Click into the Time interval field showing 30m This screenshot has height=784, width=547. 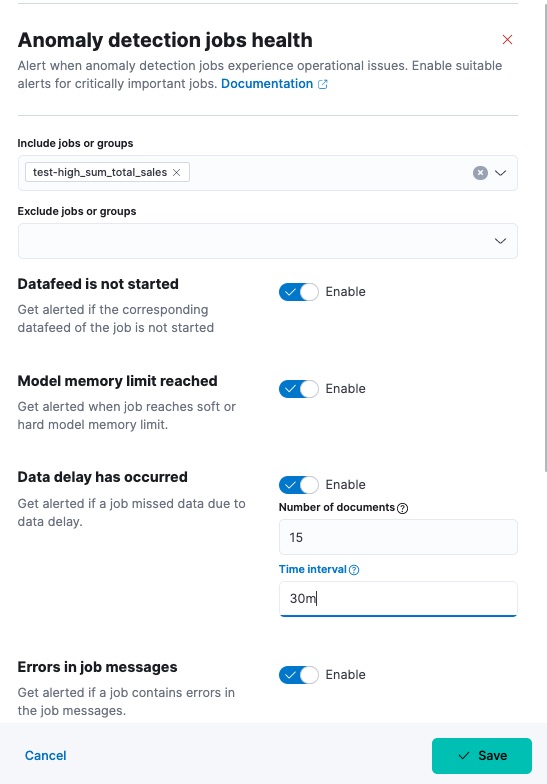pos(398,598)
